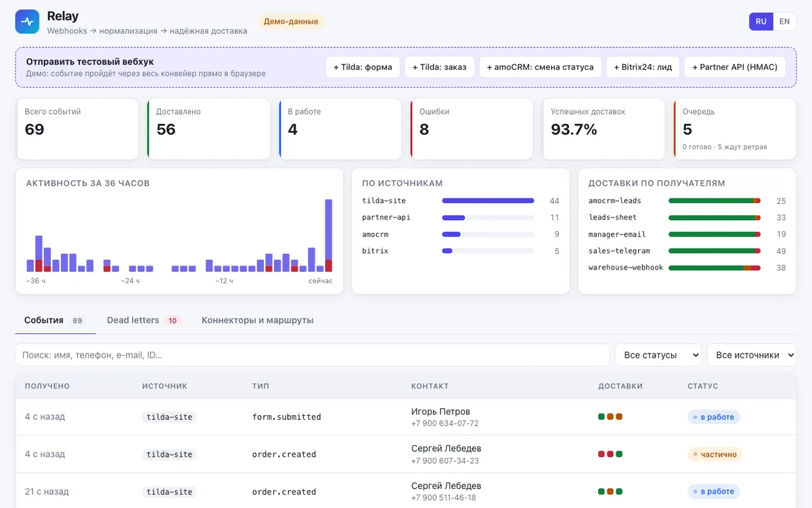The height and width of the screenshot is (508, 812).
Task: Click the "form.submitted" event type cell
Action: click(x=286, y=417)
